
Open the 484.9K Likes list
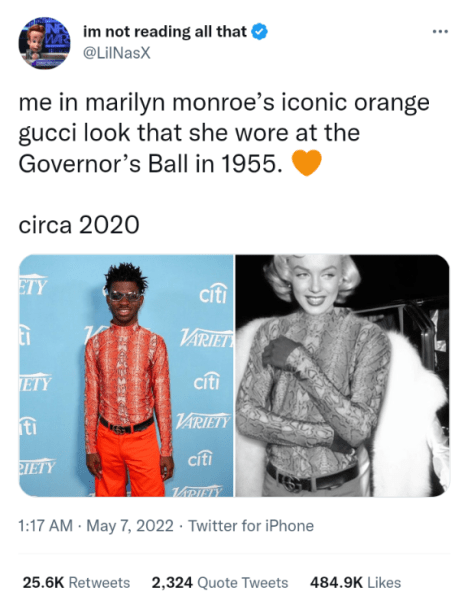coord(355,582)
